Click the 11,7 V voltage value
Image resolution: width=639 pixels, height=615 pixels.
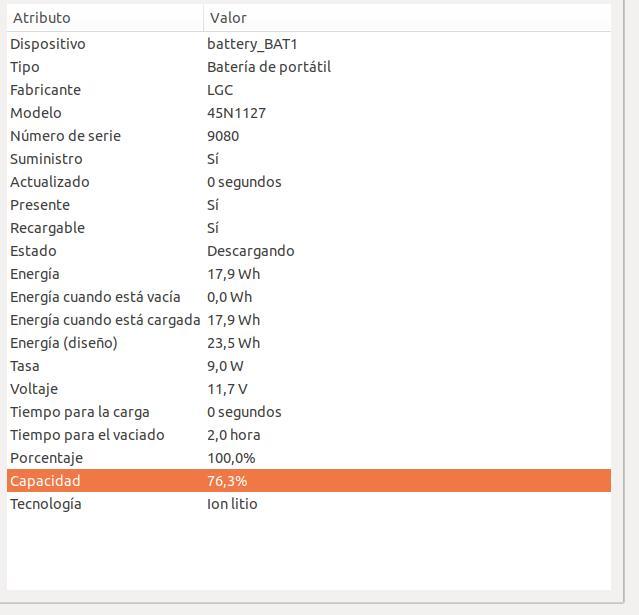tap(227, 389)
